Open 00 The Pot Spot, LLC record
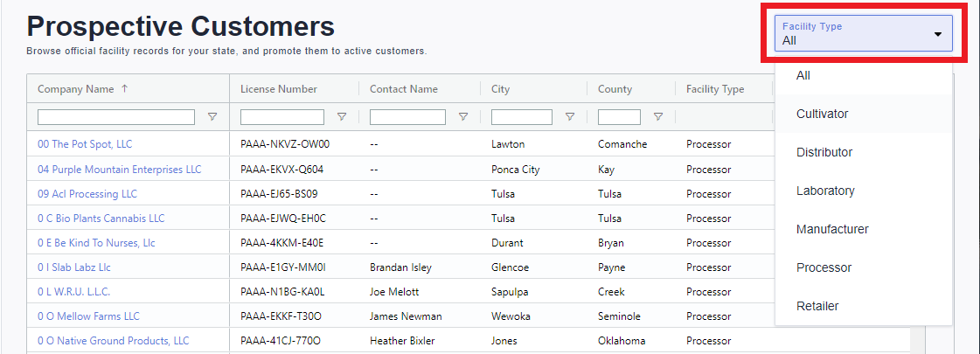The height and width of the screenshot is (354, 980). 85,144
